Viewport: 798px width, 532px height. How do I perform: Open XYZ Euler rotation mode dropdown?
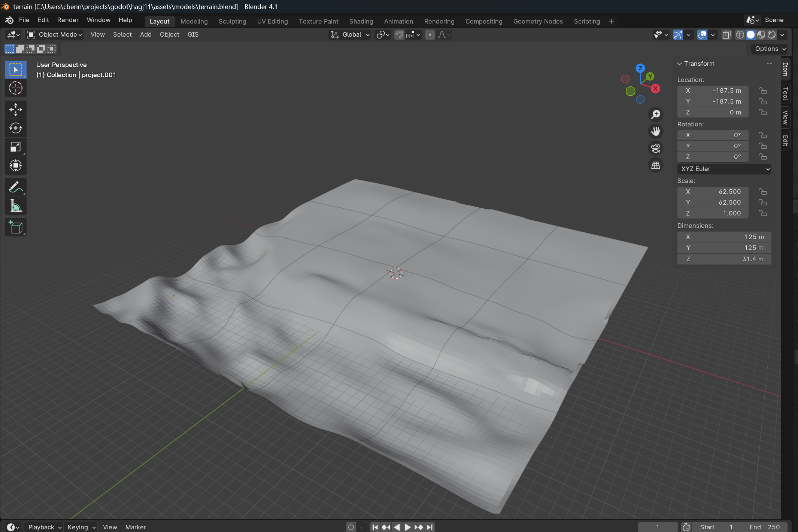pos(724,169)
